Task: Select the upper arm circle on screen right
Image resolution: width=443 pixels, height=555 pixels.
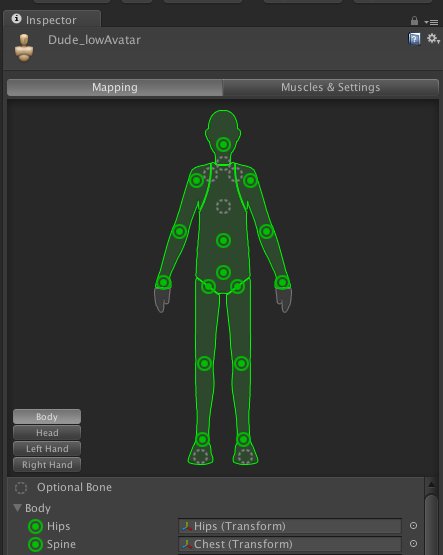Action: point(250,181)
